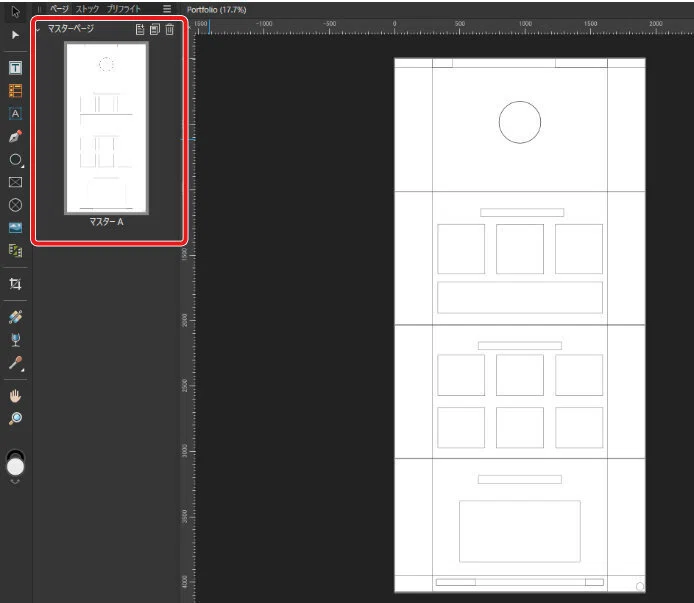
Task: Select the Move tool arrow
Action: pos(15,12)
